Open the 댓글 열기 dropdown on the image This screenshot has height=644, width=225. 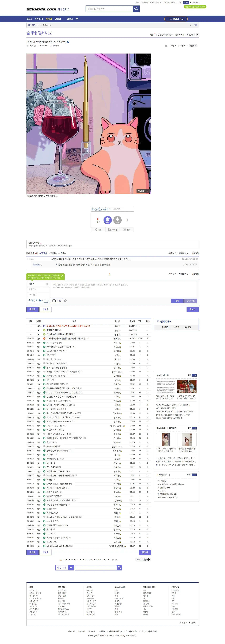(143, 191)
